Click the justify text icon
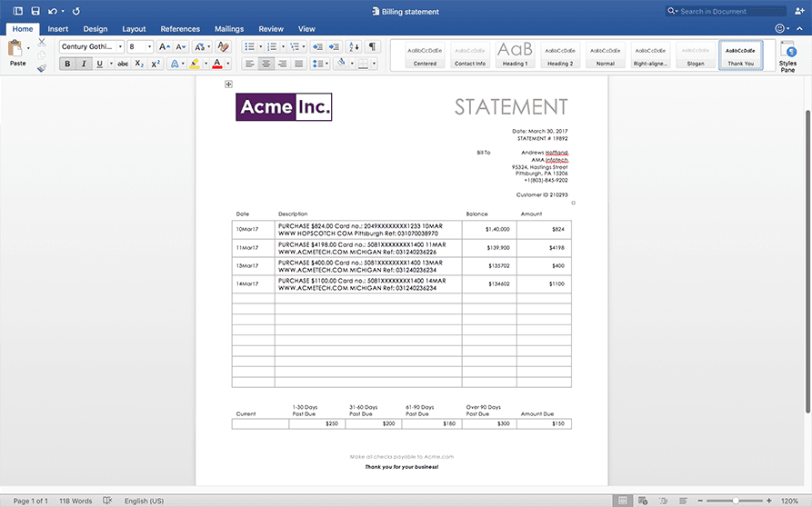Screen dimensions: 812x507 299,64
